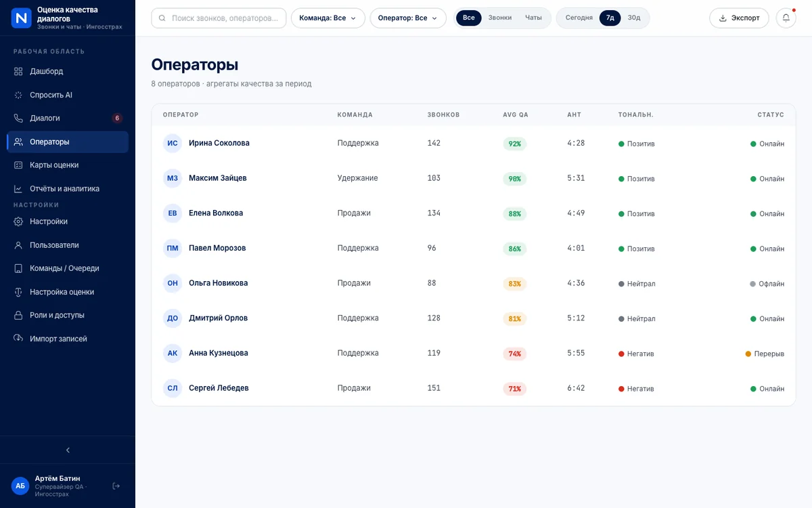Go to Отчёты и аналитика
Viewport: 812px width, 508px height.
point(68,189)
